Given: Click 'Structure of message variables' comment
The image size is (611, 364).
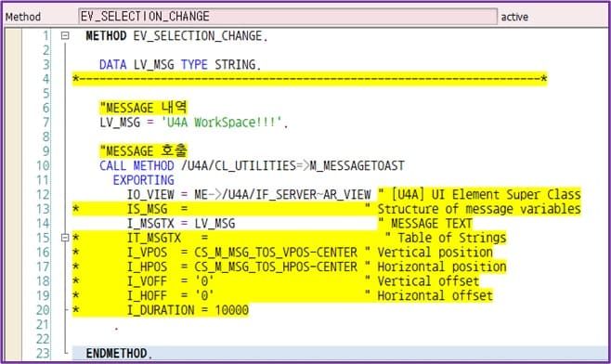Looking at the screenshot, I should click(479, 209).
